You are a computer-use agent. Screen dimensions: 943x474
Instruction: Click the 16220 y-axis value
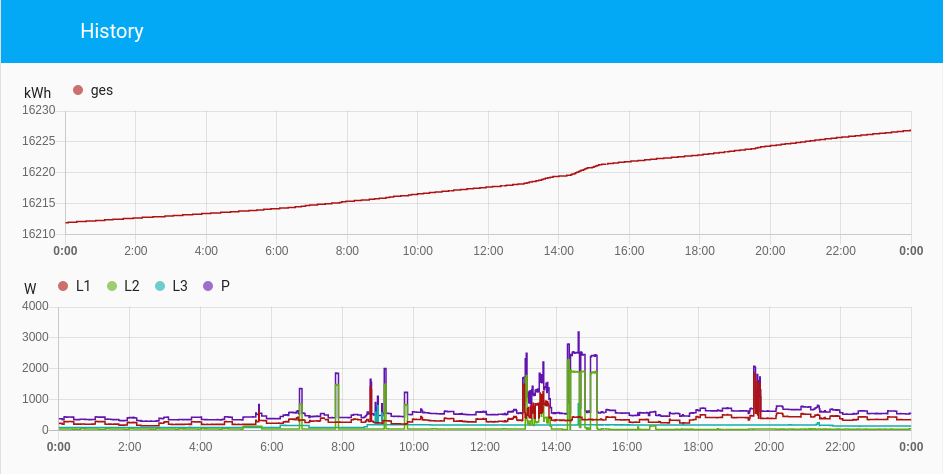click(38, 172)
